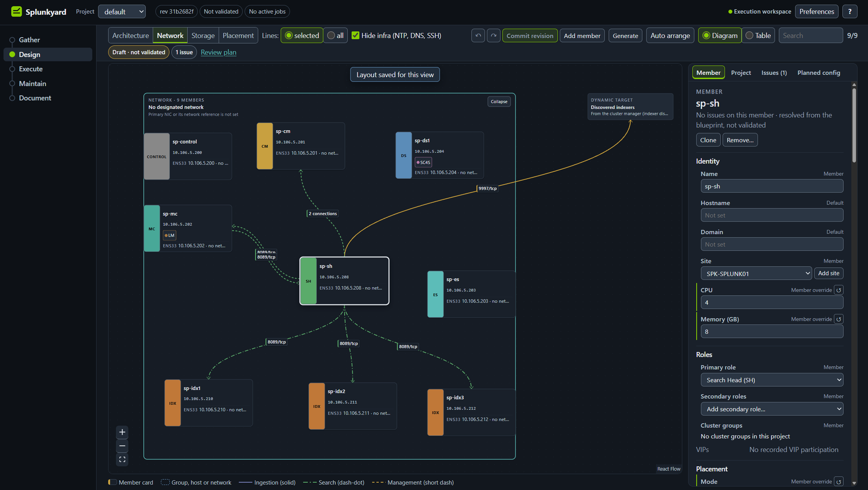Open the Architecture tab
Screen dimensions: 868x490
coord(131,36)
